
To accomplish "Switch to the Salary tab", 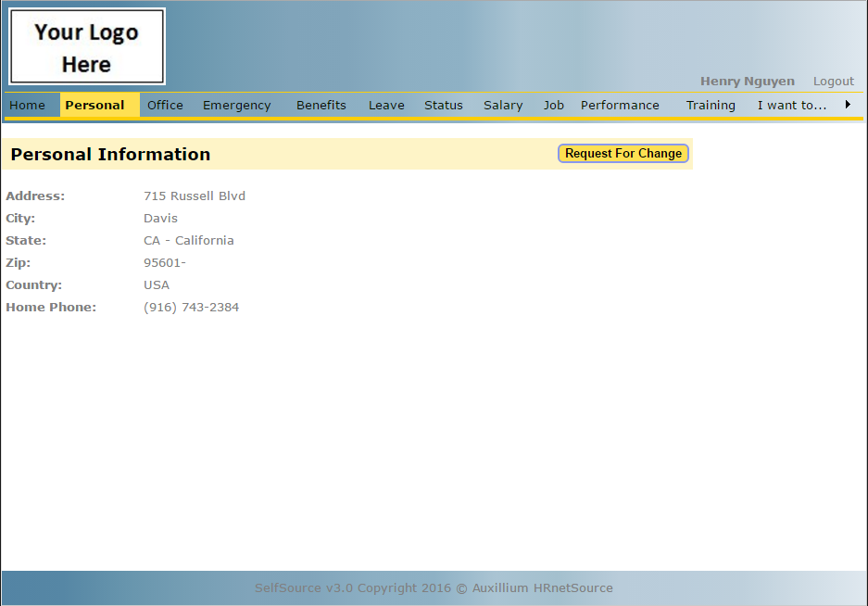I will tap(503, 106).
